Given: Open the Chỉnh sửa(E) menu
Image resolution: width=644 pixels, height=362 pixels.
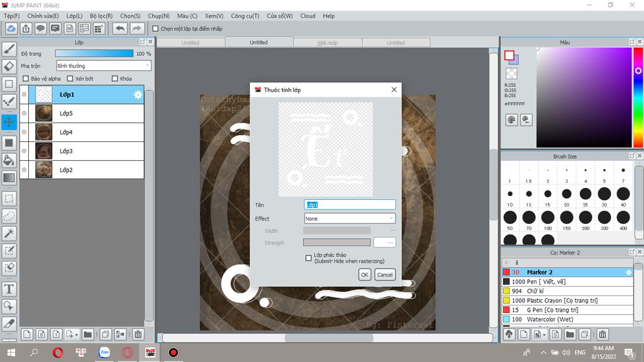Looking at the screenshot, I should coord(43,16).
